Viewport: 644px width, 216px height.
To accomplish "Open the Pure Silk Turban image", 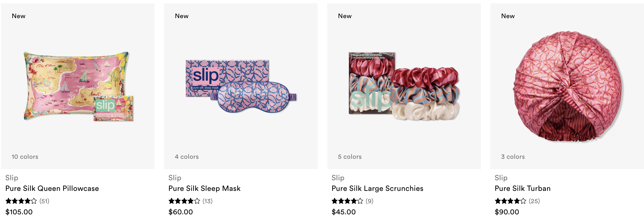I will (567, 86).
